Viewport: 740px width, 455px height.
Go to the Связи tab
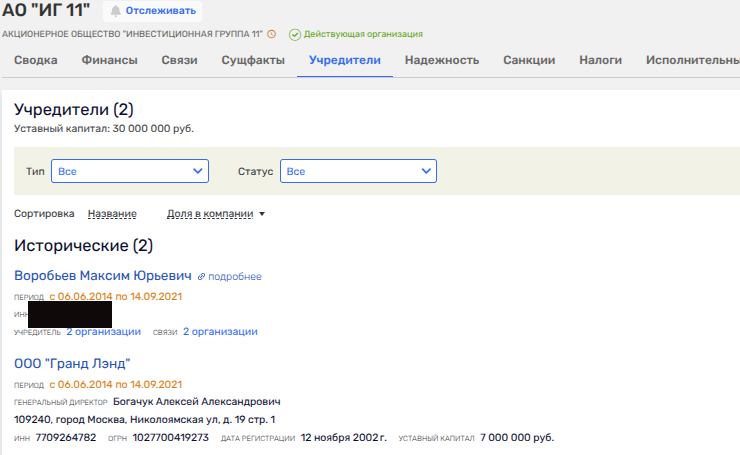point(179,60)
